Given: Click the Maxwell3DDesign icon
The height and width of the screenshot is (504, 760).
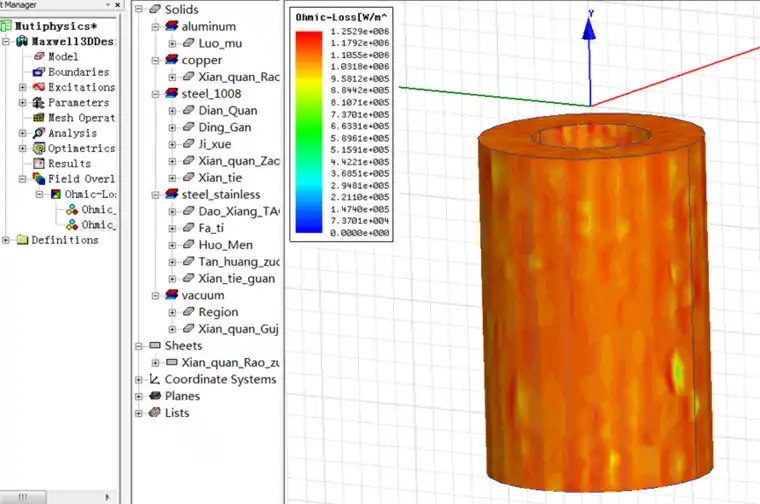Looking at the screenshot, I should click(22, 41).
